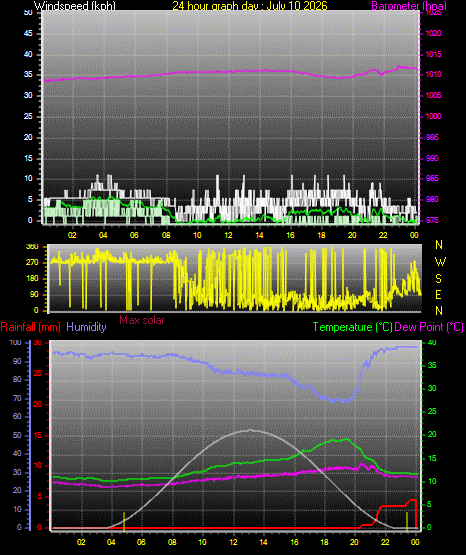This screenshot has width=466, height=555.
Task: Click the right yellow marker line near midnight
Action: coord(407,521)
